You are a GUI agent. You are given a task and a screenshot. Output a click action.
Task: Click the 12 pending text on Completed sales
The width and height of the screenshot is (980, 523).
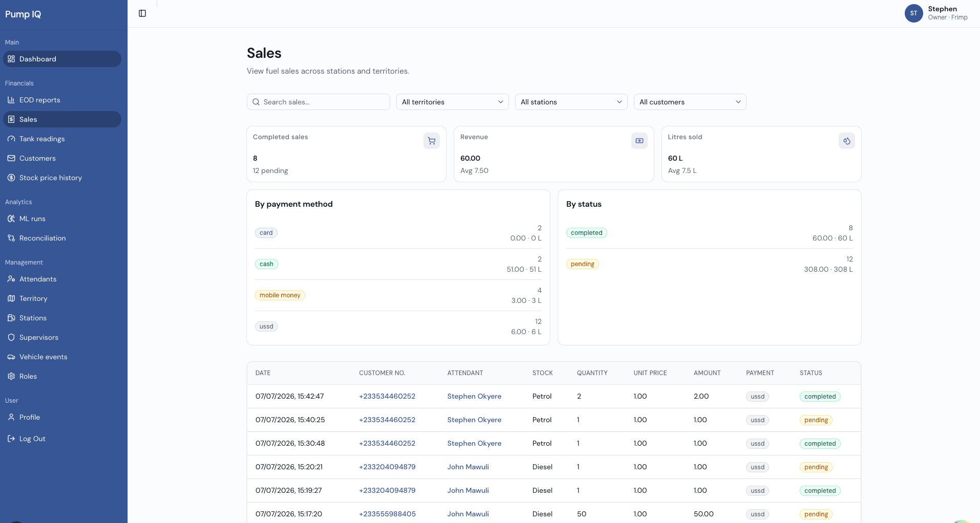tap(270, 170)
